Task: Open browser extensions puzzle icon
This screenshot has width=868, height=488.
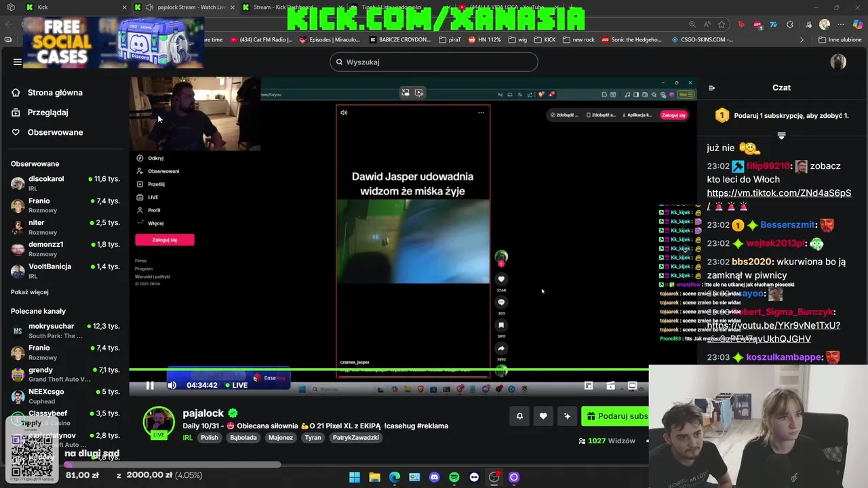Action: pyautogui.click(x=790, y=24)
